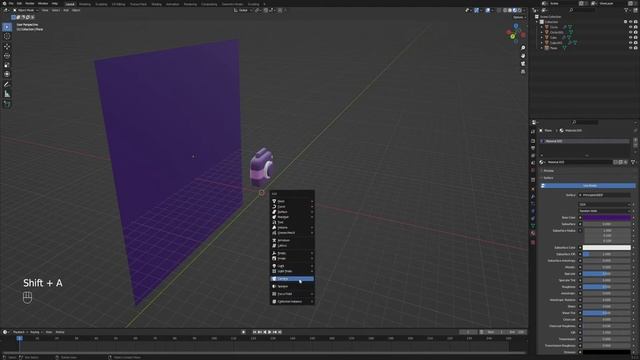640x360 pixels.
Task: Switch to the Modeling workspace tab
Action: [x=85, y=4]
